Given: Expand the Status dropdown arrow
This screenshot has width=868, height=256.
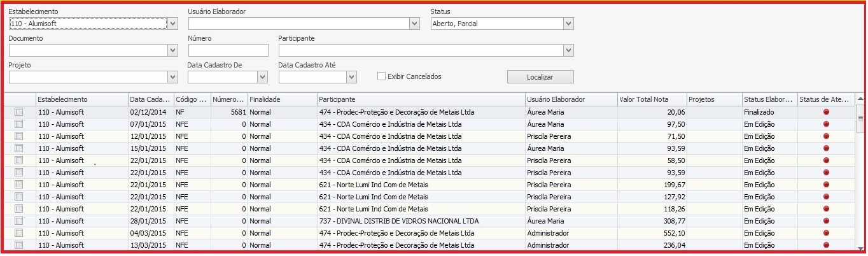Looking at the screenshot, I should coord(568,24).
